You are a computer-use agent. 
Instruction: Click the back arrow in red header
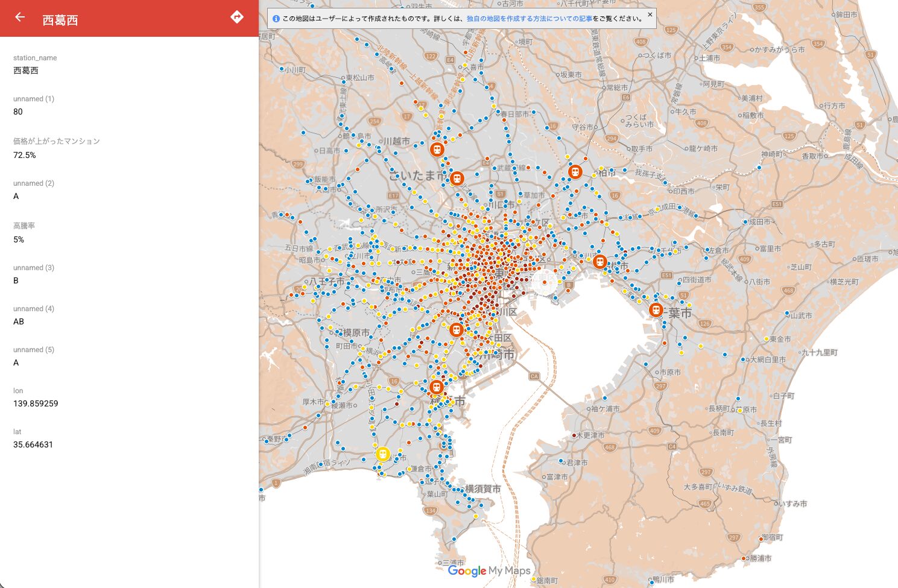point(20,17)
